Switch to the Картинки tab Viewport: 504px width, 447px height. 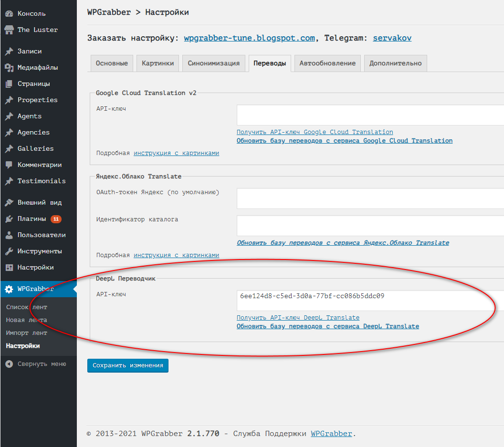(x=158, y=63)
